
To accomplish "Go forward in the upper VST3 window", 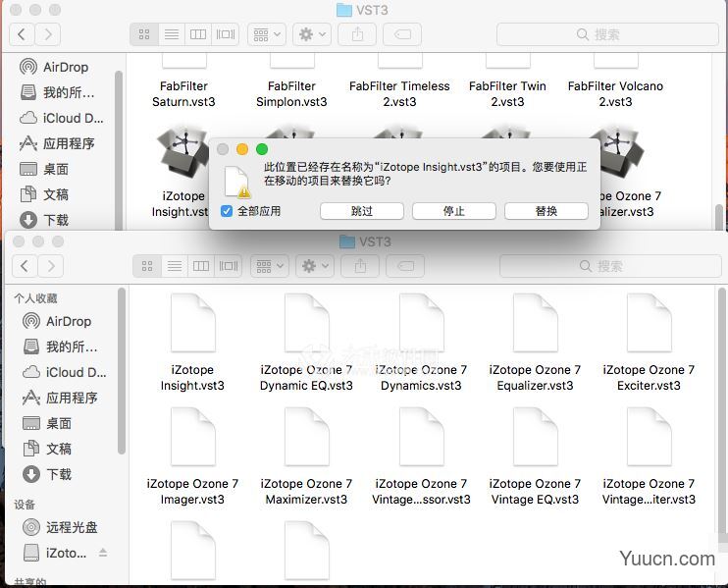I will [x=48, y=34].
